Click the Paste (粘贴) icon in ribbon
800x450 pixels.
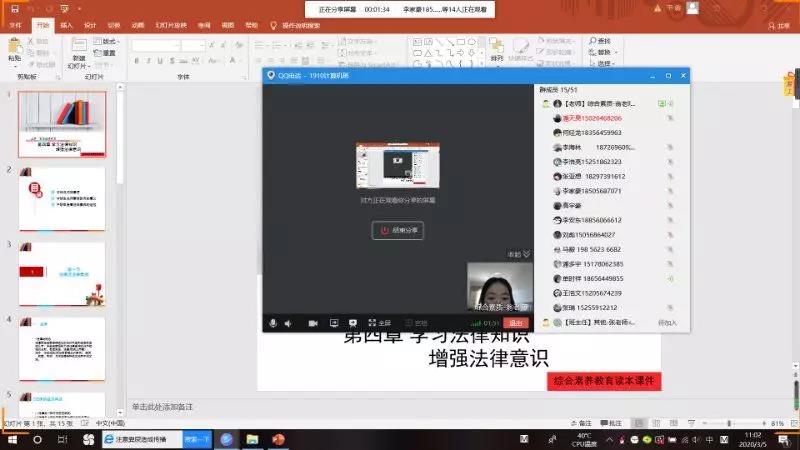click(14, 48)
